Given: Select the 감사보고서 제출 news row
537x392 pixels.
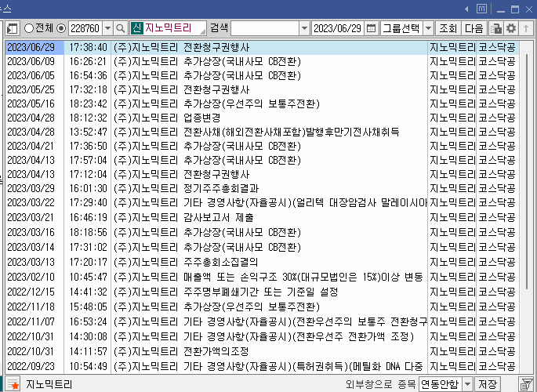Looking at the screenshot, I should (x=262, y=217).
